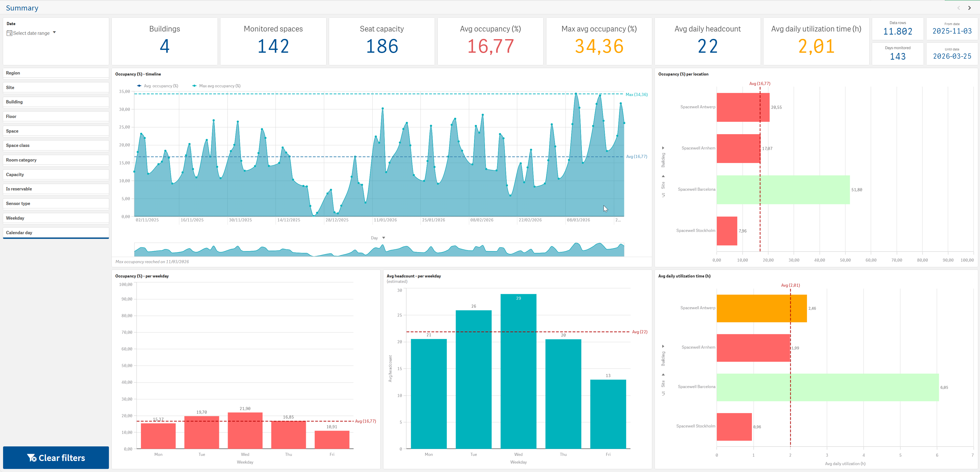Click Building arrow in Occupancy per location chart

click(x=663, y=148)
